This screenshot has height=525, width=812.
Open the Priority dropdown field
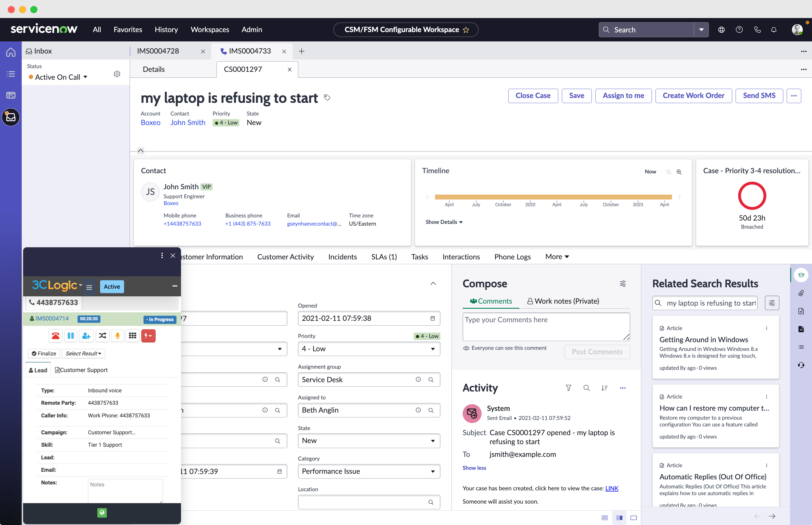pos(369,349)
